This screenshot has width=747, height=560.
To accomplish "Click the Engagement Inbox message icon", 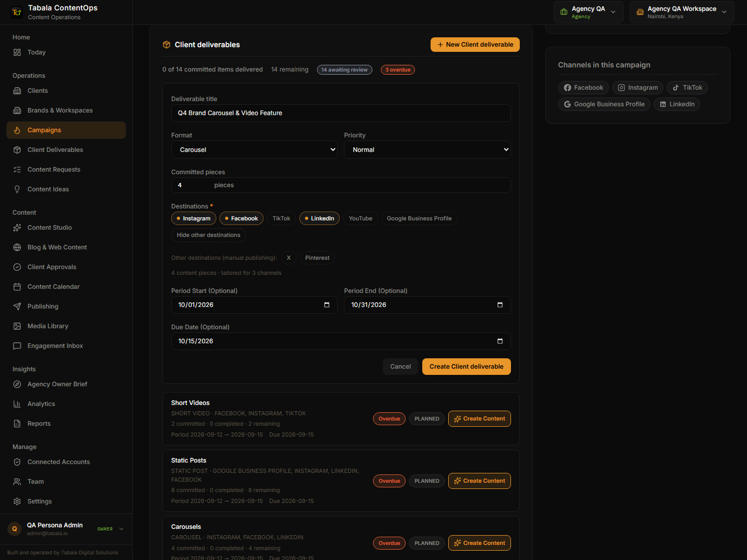I will point(17,346).
